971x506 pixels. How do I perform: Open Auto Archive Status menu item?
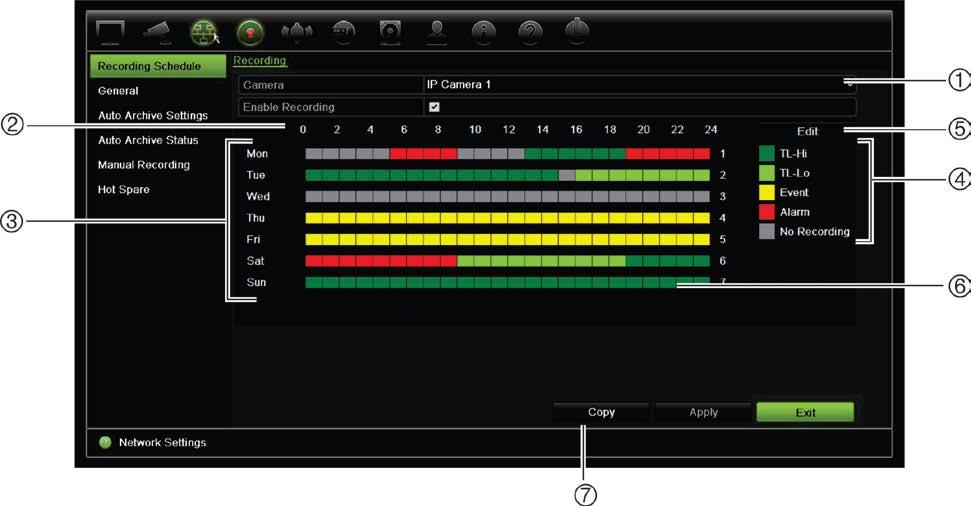(x=148, y=140)
